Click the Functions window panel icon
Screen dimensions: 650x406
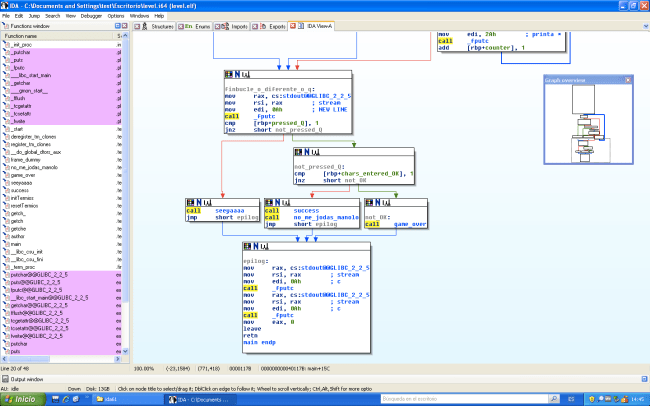coord(4,25)
